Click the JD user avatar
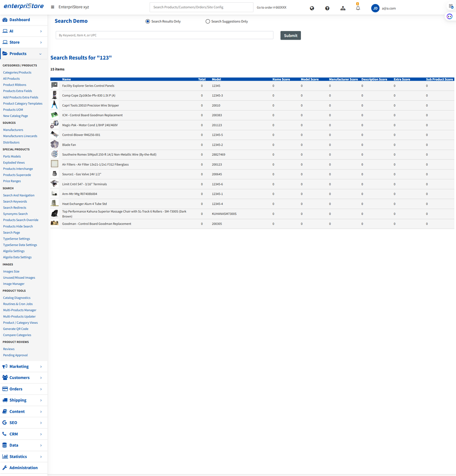The image size is (456, 476). (x=375, y=8)
